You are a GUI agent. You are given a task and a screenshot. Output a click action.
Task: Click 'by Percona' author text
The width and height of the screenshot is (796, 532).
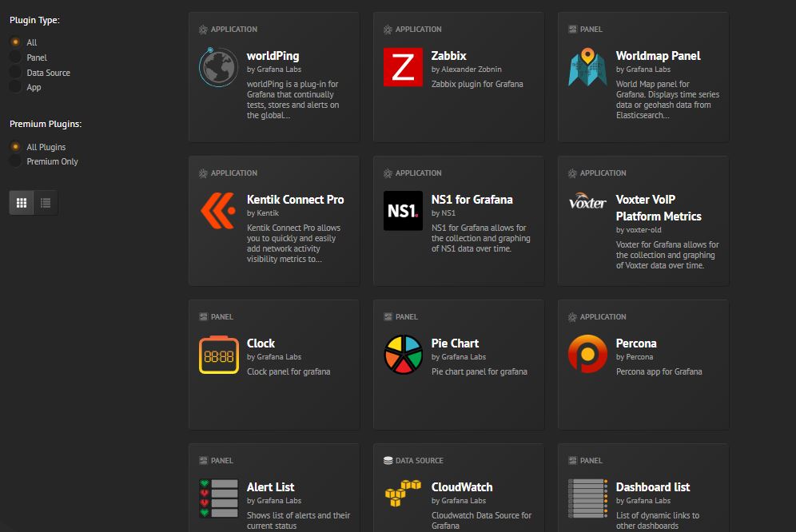click(635, 357)
